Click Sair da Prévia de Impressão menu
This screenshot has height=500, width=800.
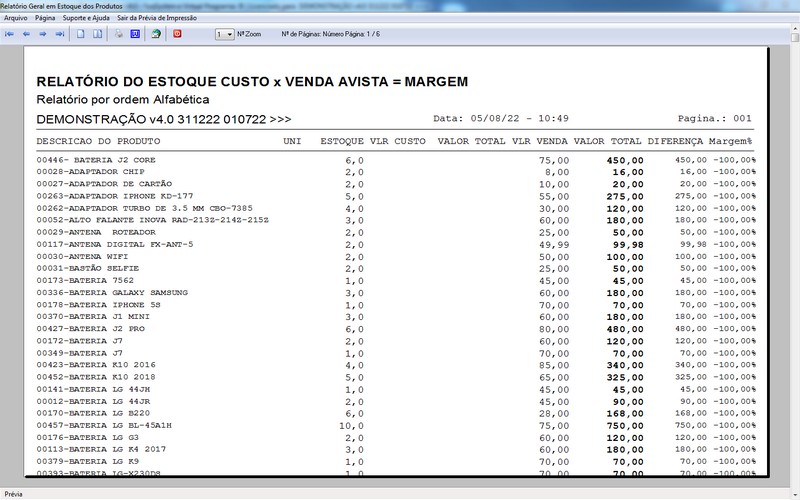click(x=157, y=18)
